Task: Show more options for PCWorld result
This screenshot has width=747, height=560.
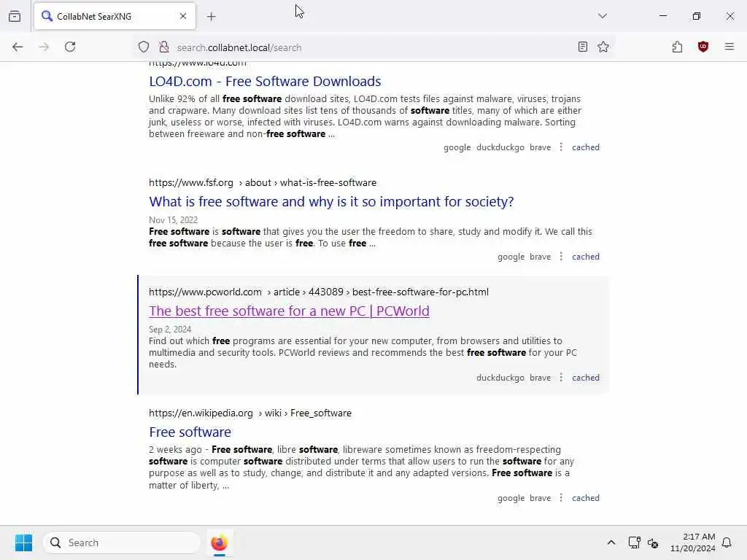Action: [x=561, y=378]
